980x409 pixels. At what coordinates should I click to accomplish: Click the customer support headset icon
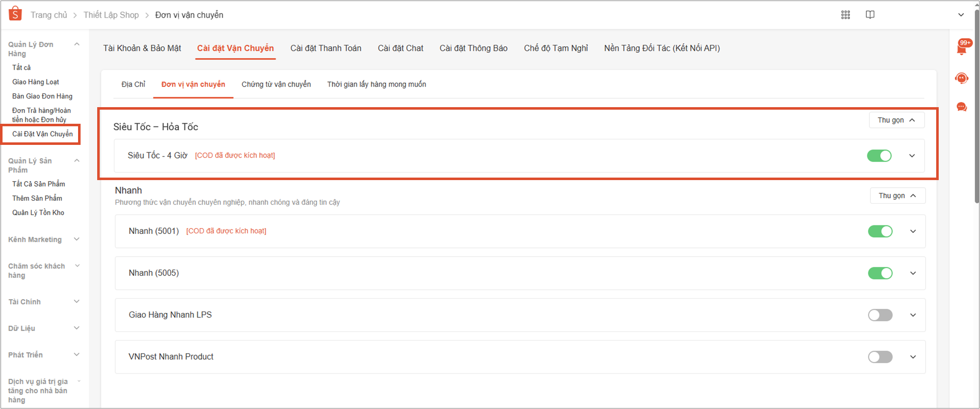pos(961,78)
